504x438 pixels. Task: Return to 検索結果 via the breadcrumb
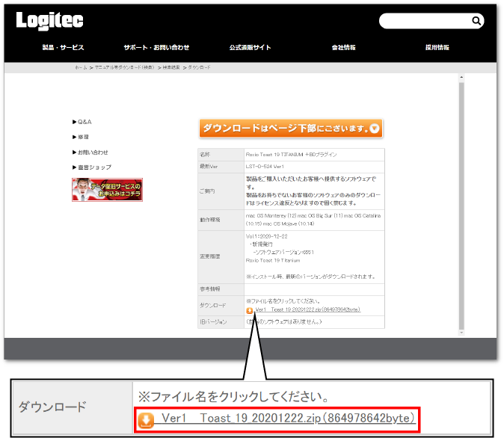pos(171,67)
